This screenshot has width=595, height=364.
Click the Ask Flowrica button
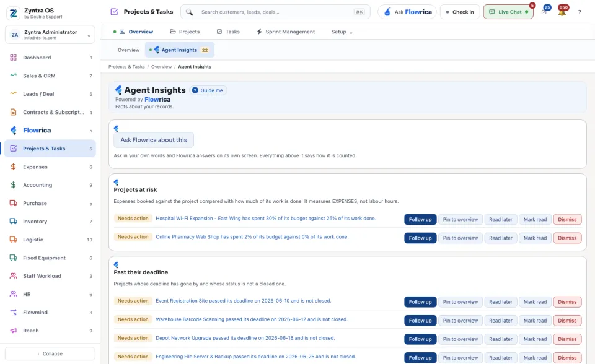coord(408,12)
